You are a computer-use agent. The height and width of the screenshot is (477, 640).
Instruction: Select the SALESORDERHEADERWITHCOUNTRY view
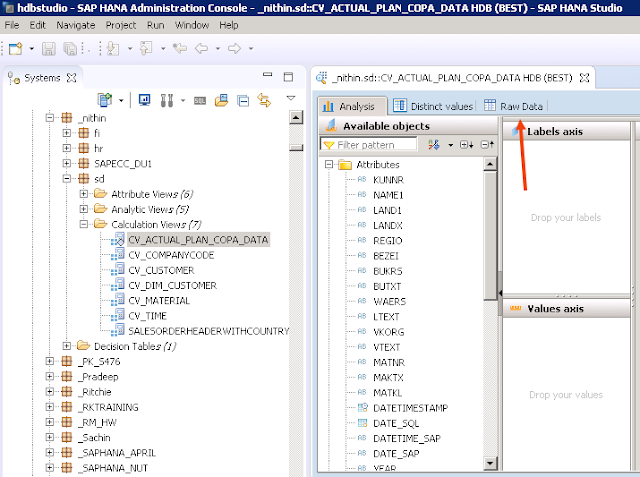tap(209, 331)
